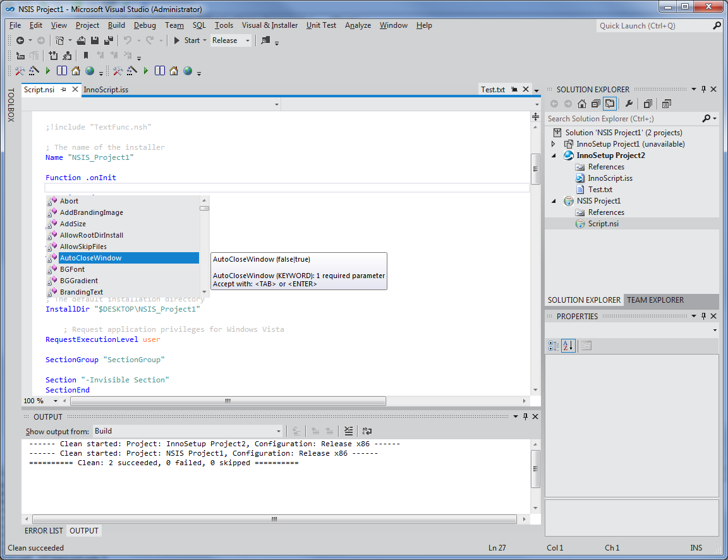Screen dimensions: 728x560
Task: Click the first wizard wand icon
Action: pos(34,71)
